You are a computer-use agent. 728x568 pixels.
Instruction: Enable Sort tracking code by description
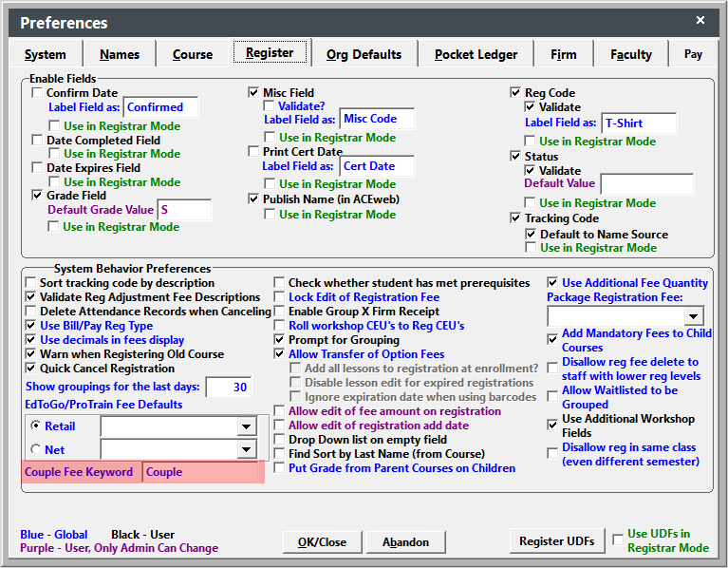tap(30, 282)
